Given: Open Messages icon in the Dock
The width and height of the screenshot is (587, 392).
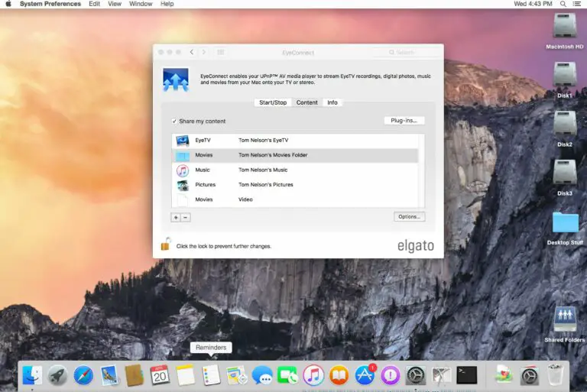Looking at the screenshot, I should (262, 375).
